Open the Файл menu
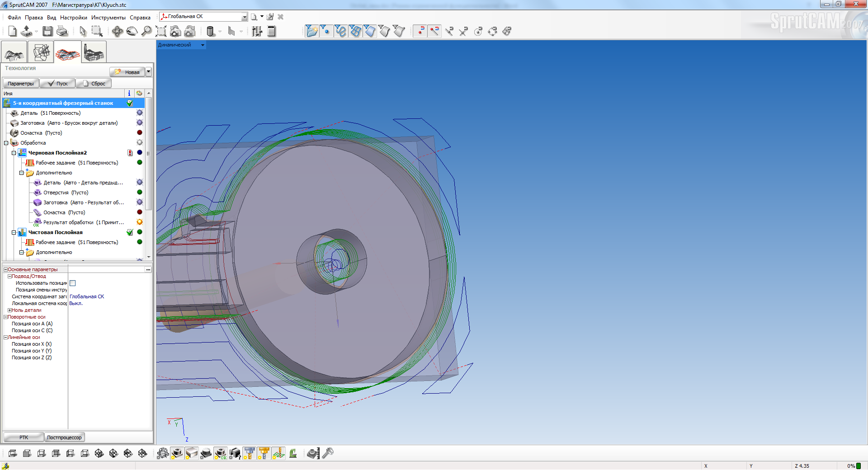Image resolution: width=868 pixels, height=470 pixels. click(14, 18)
